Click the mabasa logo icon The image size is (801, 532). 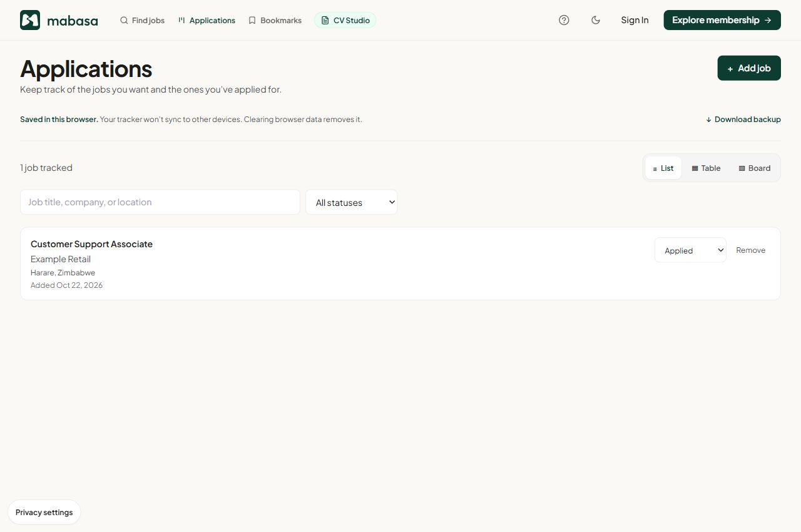(x=30, y=20)
